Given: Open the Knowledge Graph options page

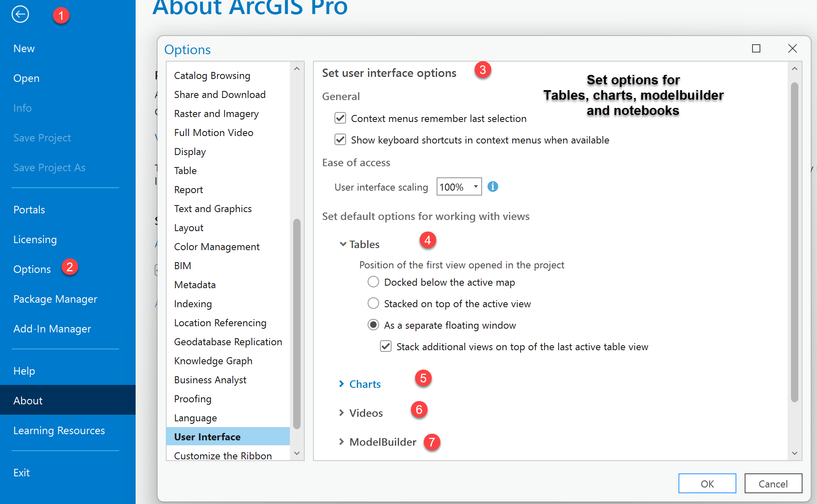Looking at the screenshot, I should click(x=213, y=361).
